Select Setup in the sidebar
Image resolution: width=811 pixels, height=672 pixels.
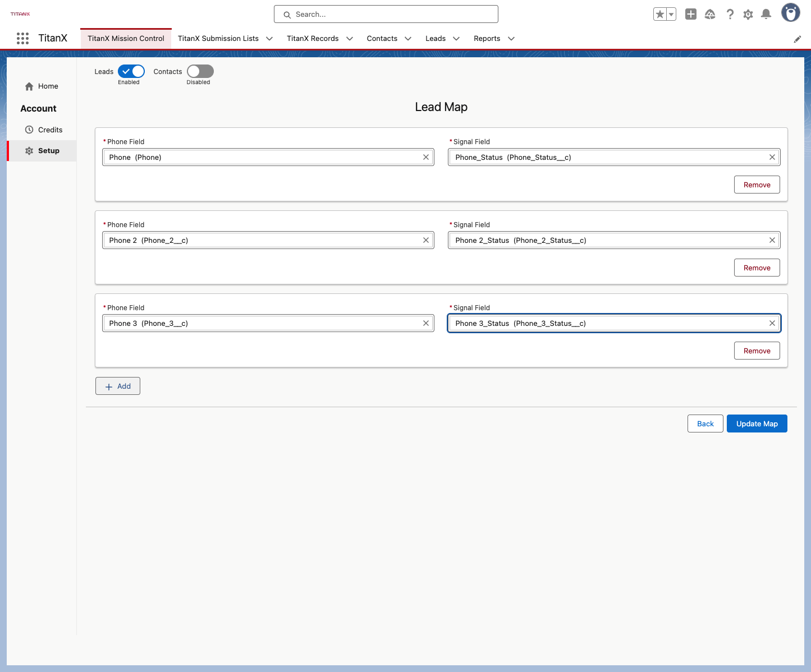click(42, 151)
